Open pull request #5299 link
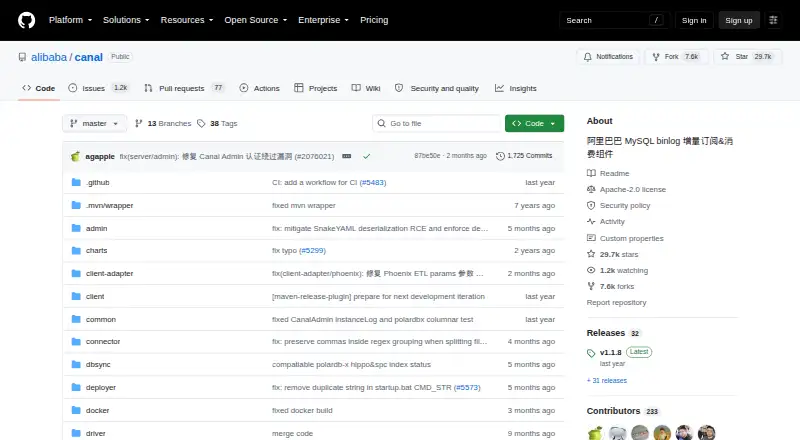 tap(312, 251)
